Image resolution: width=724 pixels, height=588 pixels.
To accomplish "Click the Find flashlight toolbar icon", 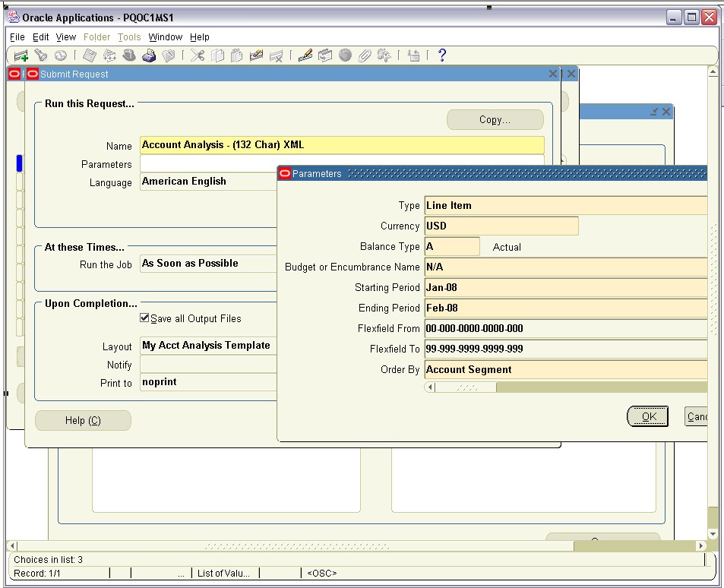I will click(x=41, y=55).
